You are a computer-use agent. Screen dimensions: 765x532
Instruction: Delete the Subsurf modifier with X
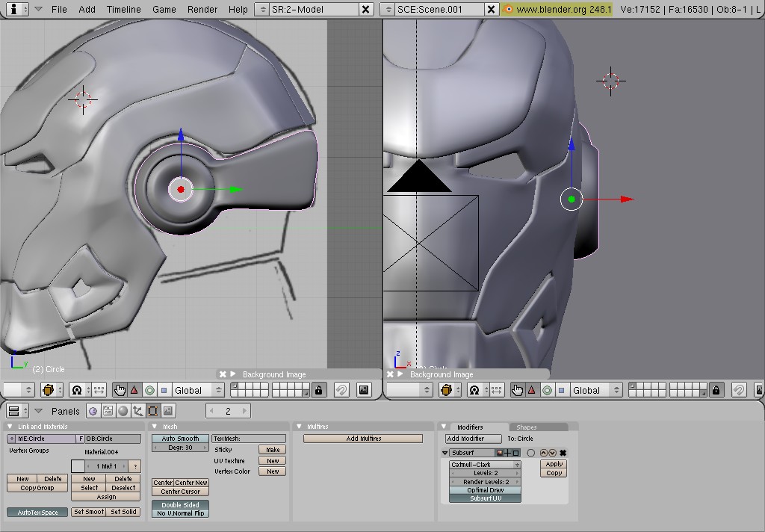tap(563, 453)
